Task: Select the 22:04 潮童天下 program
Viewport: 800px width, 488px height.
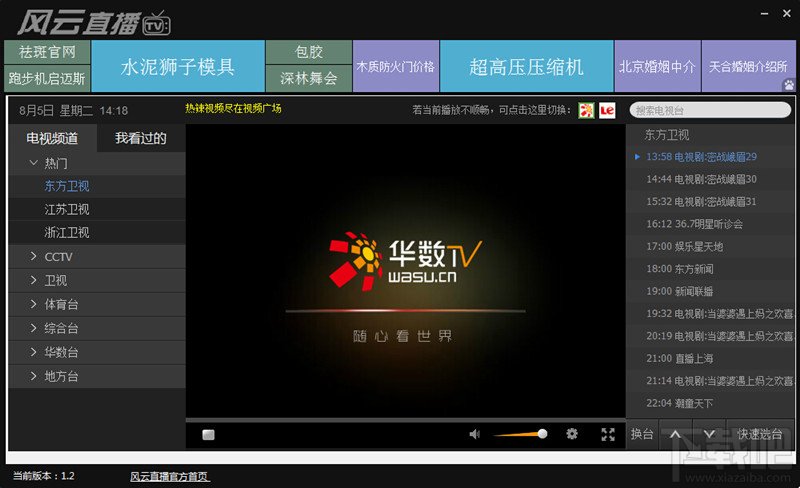Action: (710, 403)
